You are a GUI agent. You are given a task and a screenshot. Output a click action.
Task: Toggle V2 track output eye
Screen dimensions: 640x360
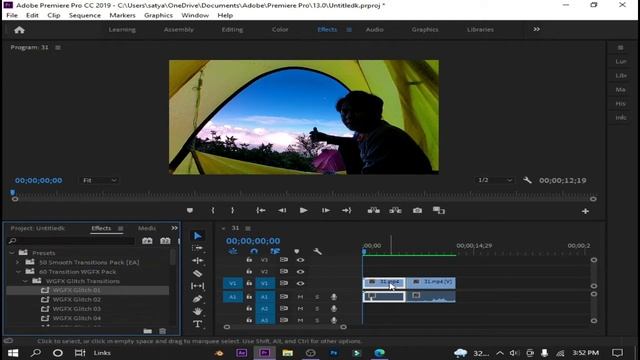tap(300, 271)
